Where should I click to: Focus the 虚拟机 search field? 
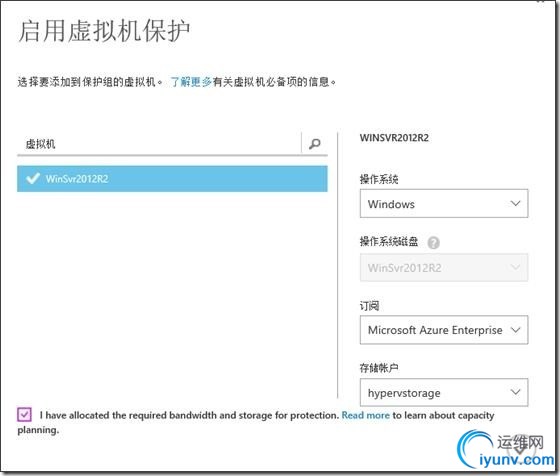[159, 144]
